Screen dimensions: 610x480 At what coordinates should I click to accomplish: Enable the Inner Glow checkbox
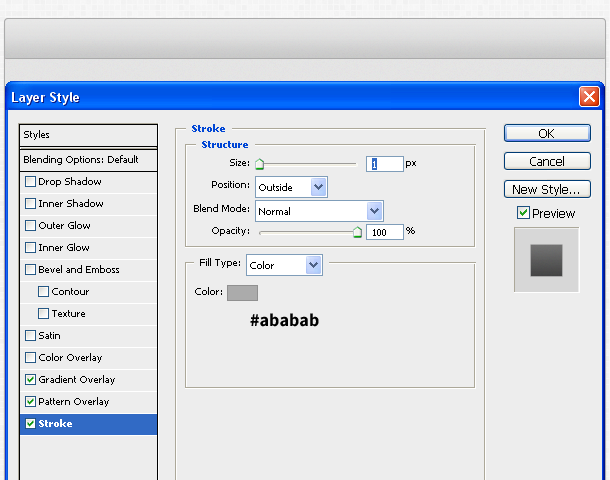[x=30, y=247]
